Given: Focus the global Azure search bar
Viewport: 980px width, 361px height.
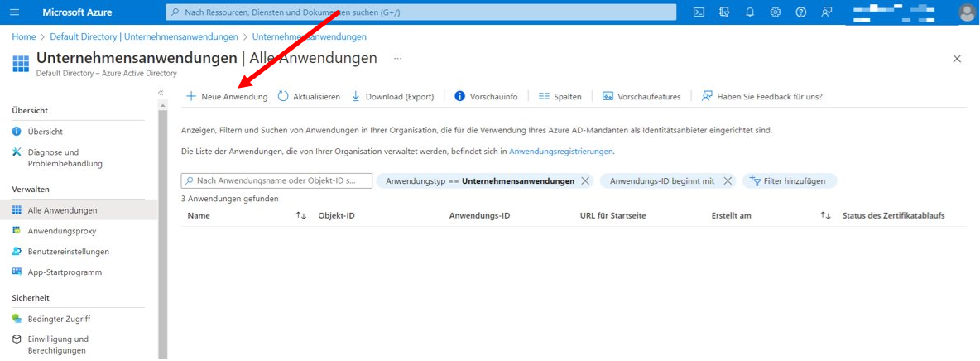Looking at the screenshot, I should click(x=420, y=12).
